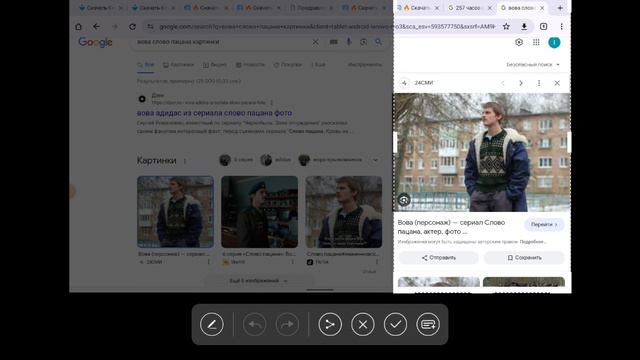Bookmark this page with the star icon

pos(506,27)
